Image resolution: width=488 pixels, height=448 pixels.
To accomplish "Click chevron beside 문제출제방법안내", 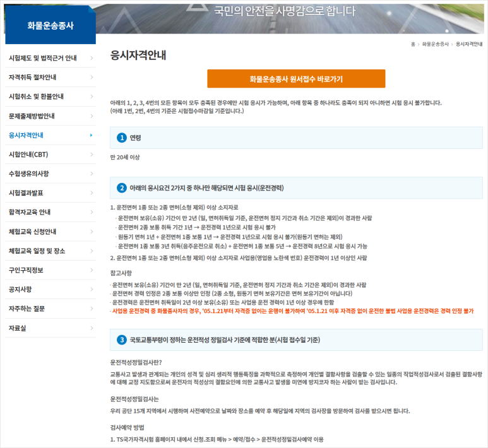I will [92, 116].
